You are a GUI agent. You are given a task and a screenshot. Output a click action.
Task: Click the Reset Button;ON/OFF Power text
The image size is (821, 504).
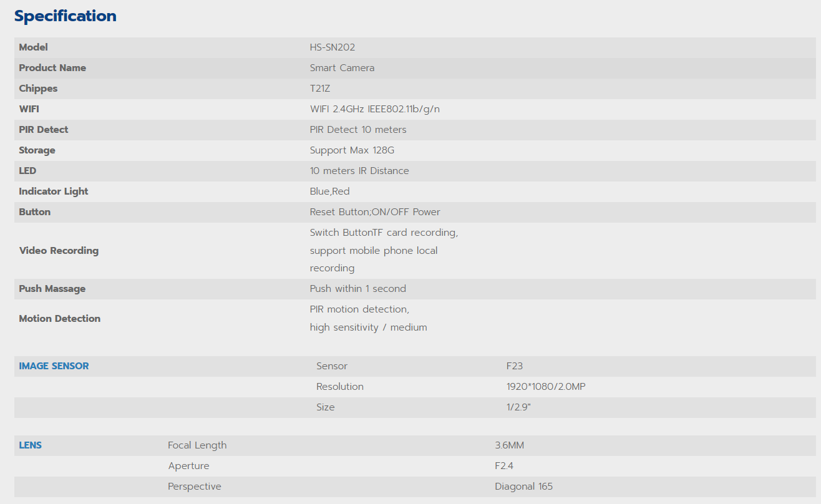tap(375, 212)
